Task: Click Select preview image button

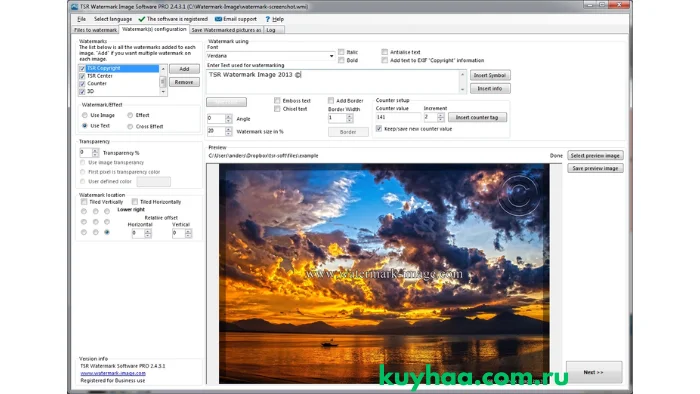Action: coord(595,155)
